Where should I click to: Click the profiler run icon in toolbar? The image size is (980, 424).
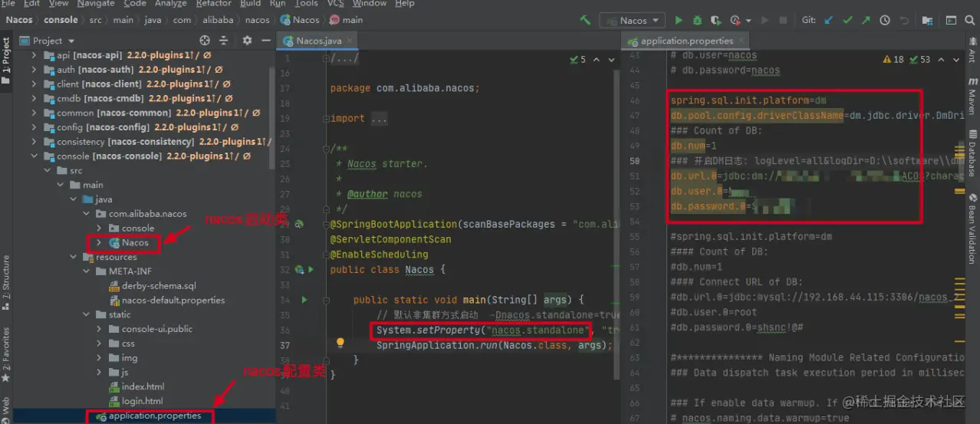(735, 20)
